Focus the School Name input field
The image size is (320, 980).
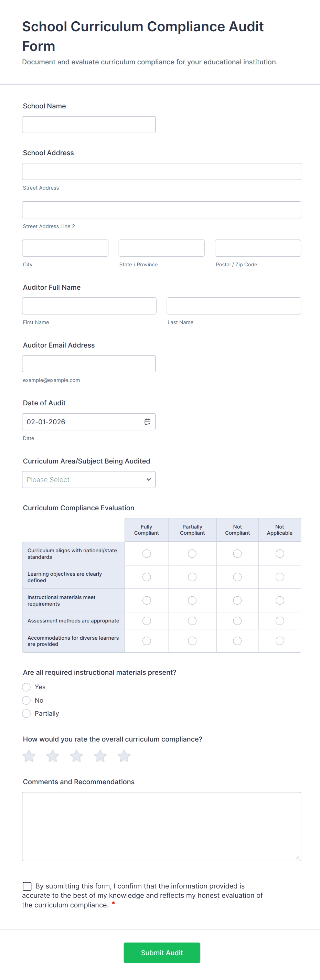coord(89,125)
